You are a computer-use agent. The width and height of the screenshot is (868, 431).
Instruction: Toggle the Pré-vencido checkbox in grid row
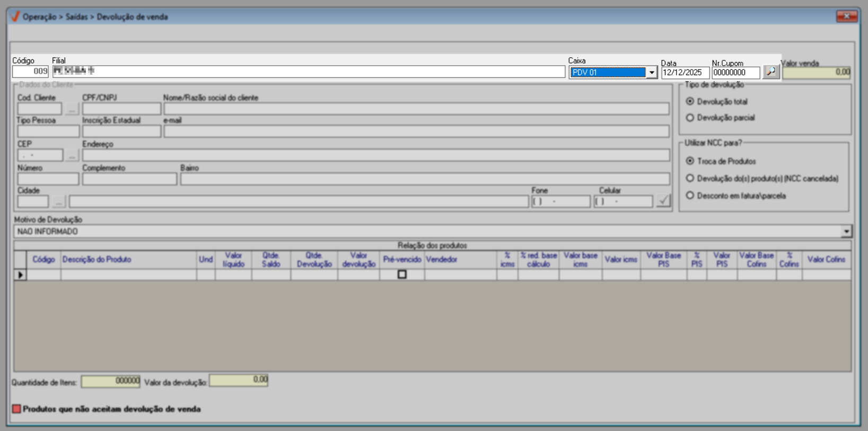(x=402, y=275)
